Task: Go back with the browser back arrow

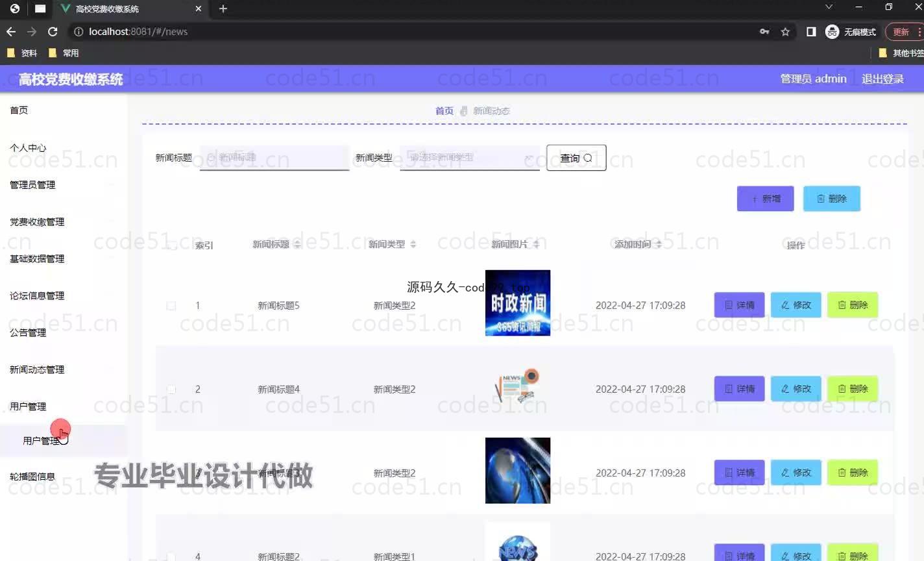Action: point(11,31)
